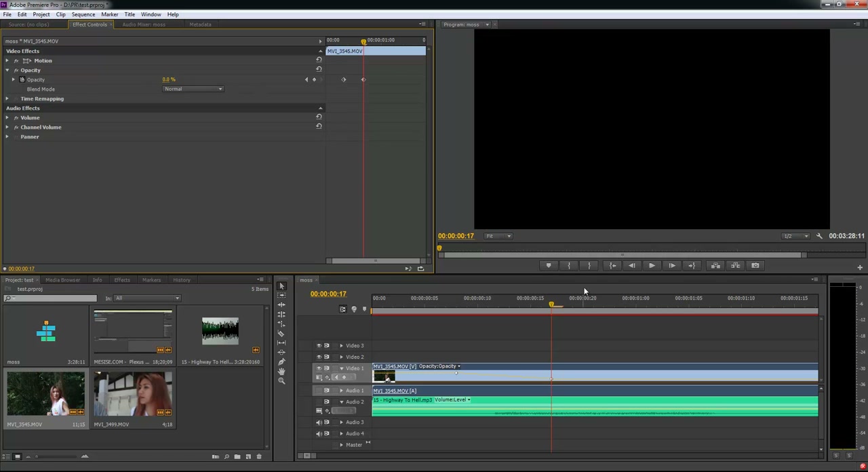Select the Ripple Edit tool
This screenshot has width=868, height=472.
click(281, 304)
